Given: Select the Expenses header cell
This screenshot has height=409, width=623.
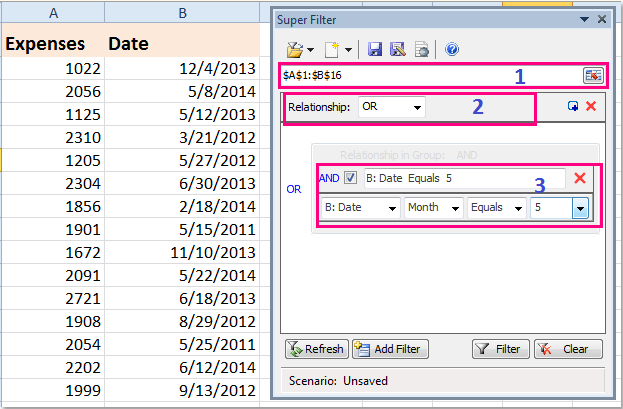Looking at the screenshot, I should click(53, 40).
